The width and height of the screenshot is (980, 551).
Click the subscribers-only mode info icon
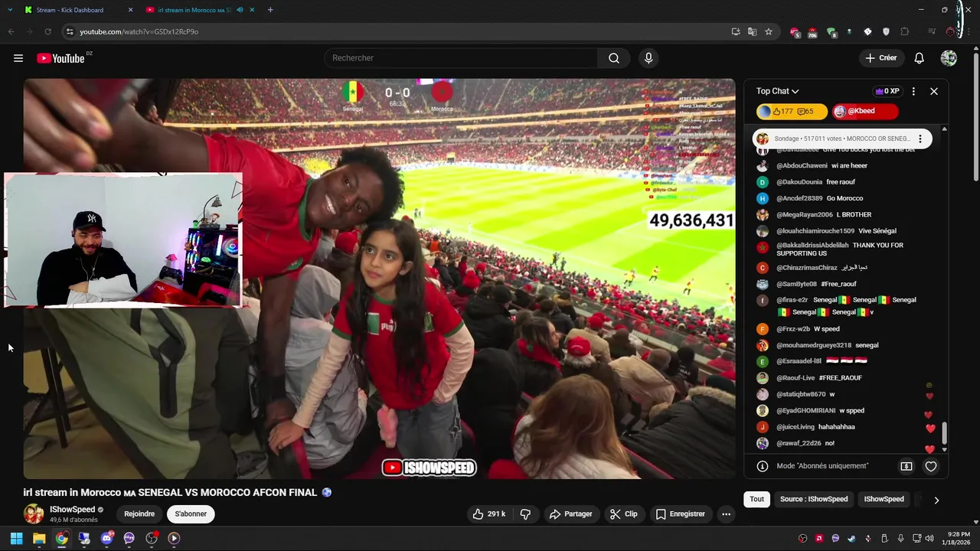pyautogui.click(x=763, y=466)
